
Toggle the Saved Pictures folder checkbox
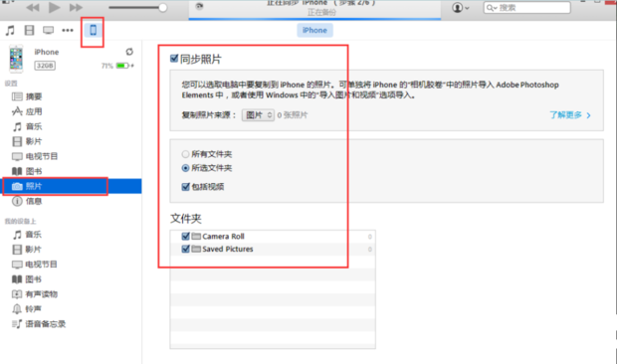pos(186,250)
